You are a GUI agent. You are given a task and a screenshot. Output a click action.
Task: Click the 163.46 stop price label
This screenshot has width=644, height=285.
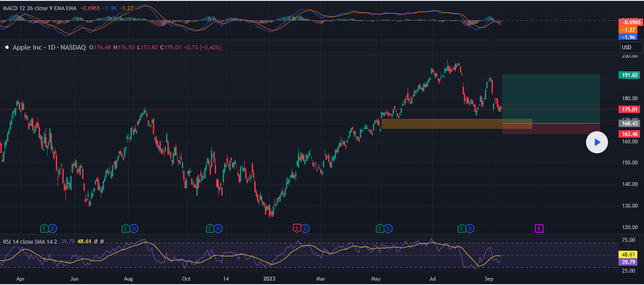630,134
